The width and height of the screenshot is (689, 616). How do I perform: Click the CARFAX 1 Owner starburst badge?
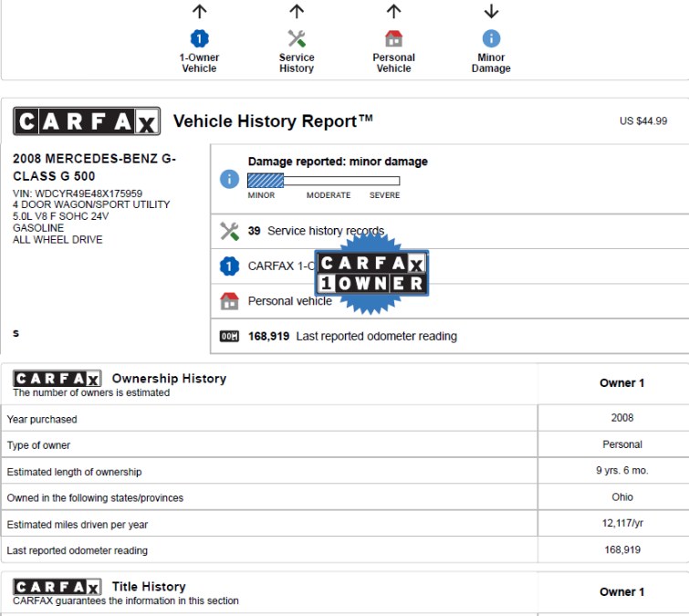click(371, 273)
